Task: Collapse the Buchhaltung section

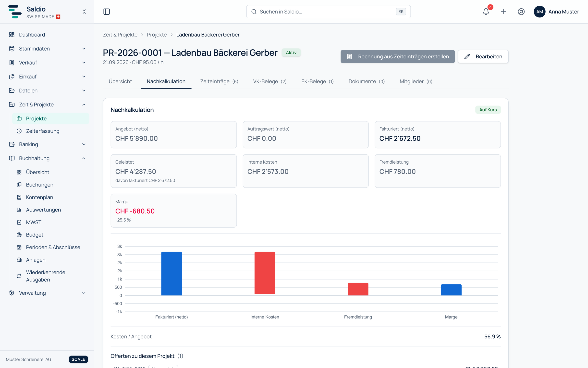Action: (47, 158)
